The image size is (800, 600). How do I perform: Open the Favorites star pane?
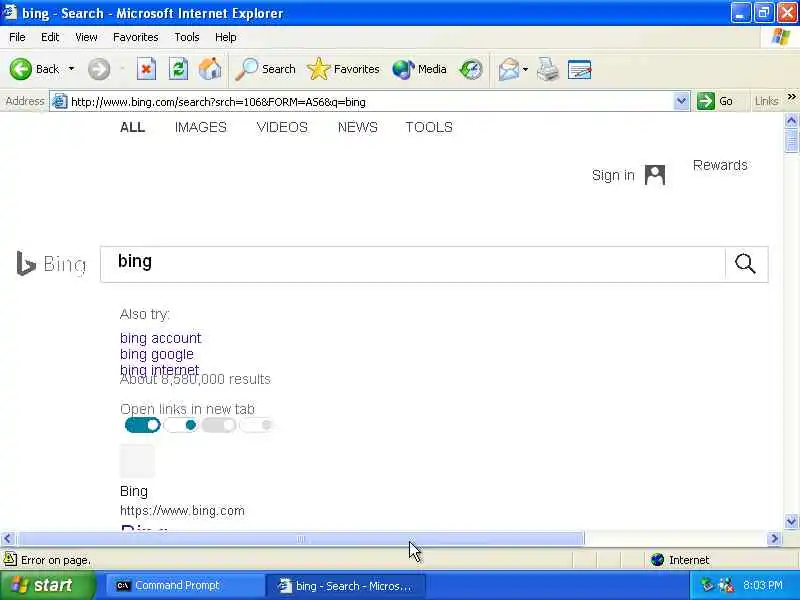coord(343,69)
